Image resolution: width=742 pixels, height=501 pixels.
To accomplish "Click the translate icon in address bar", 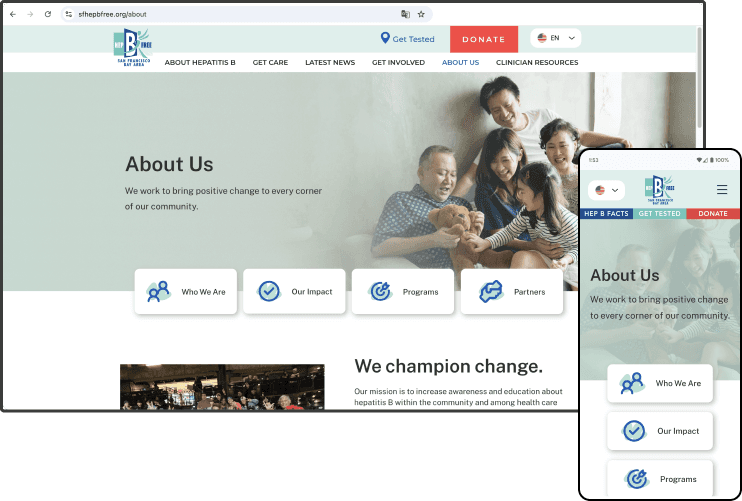I will (405, 14).
